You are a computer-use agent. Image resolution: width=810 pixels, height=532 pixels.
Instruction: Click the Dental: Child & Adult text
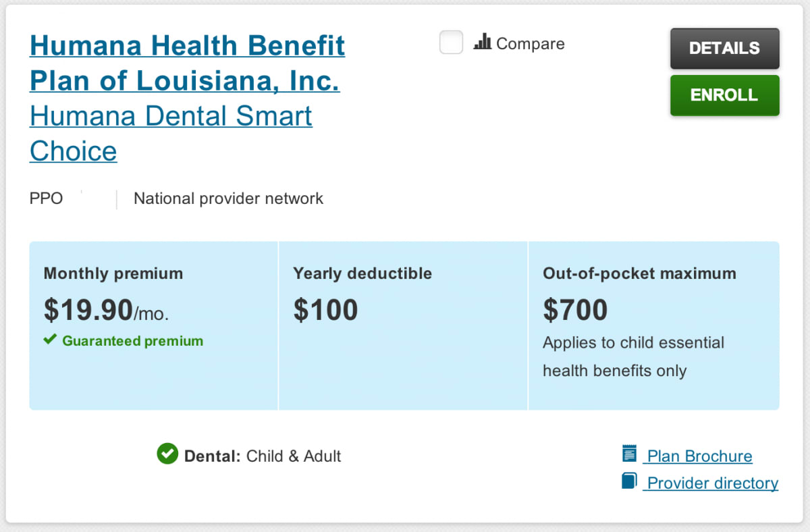coord(263,456)
